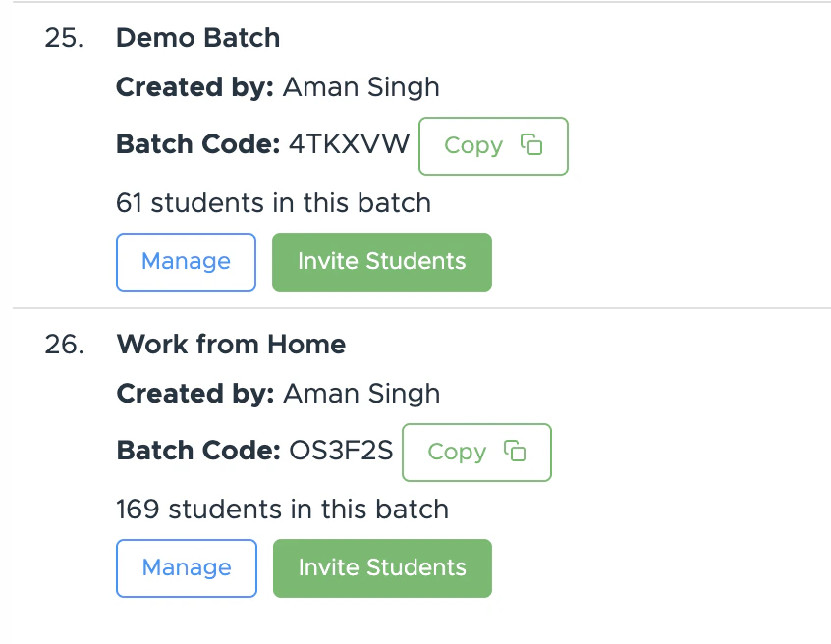The width and height of the screenshot is (831, 644).
Task: Open Manage for Work from Home batch
Action: pos(187,567)
